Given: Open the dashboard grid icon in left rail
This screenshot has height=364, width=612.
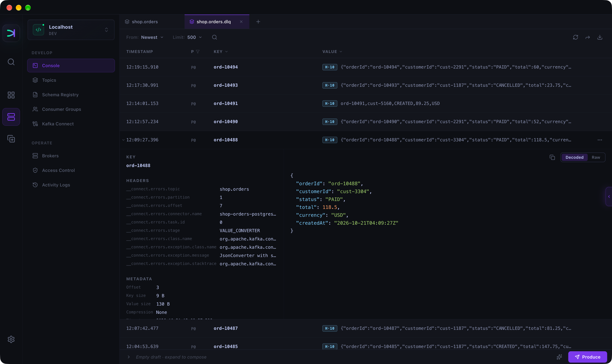Looking at the screenshot, I should point(11,95).
